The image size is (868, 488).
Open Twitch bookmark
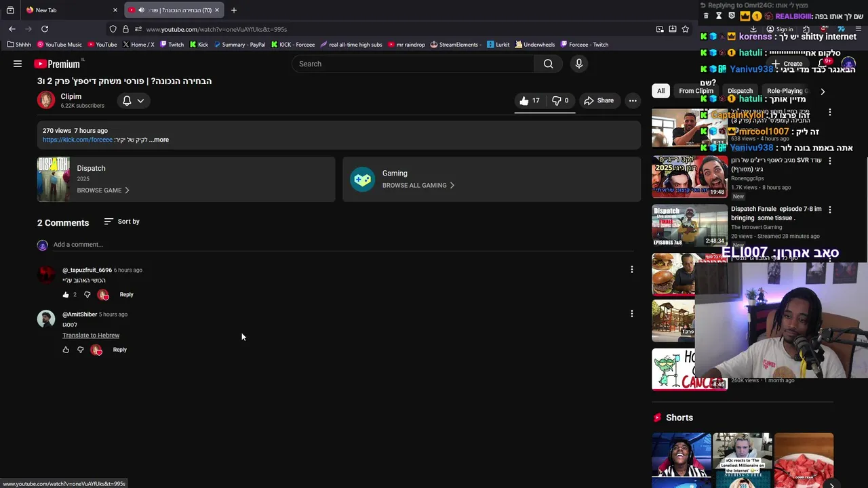(x=172, y=45)
